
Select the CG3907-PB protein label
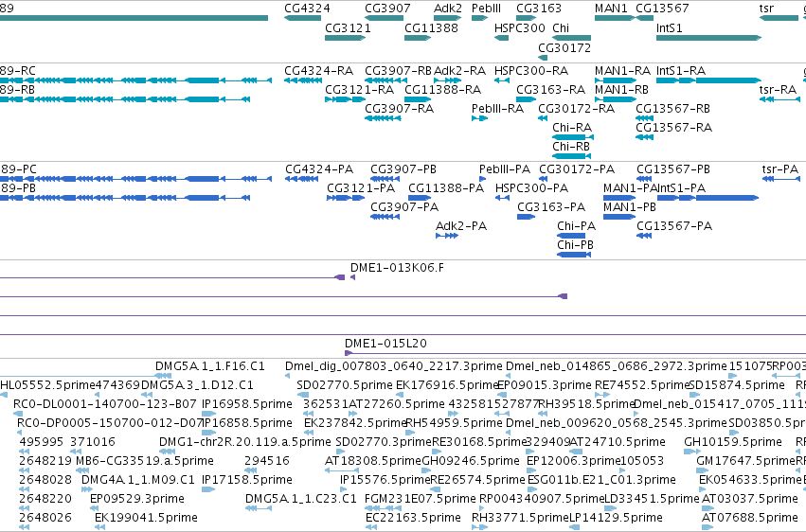[403, 169]
